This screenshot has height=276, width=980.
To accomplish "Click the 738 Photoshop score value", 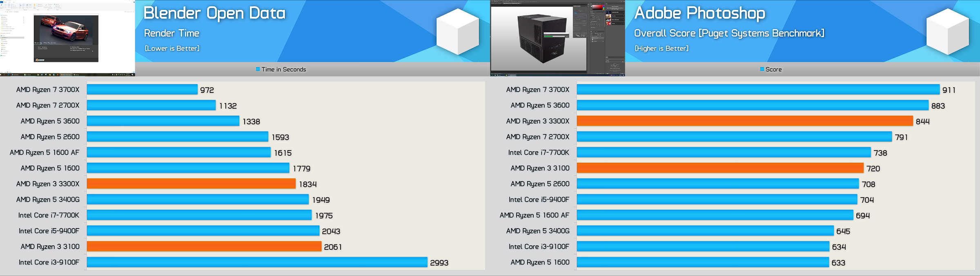I will 880,153.
